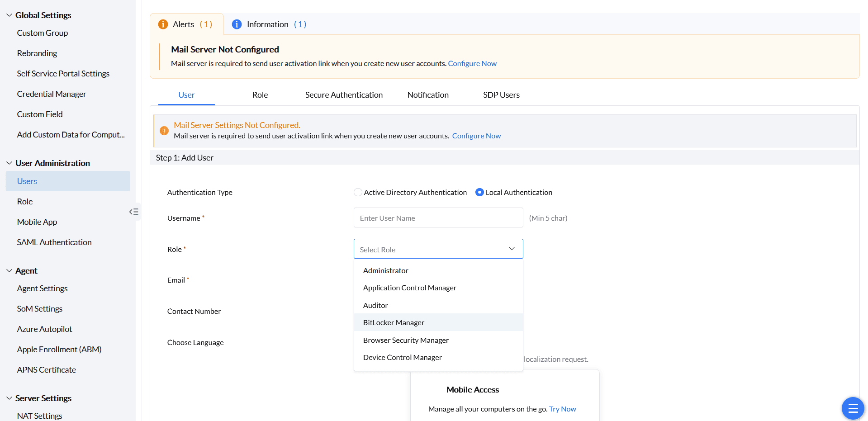868x421 pixels.
Task: Open the blue floating menu button
Action: click(x=853, y=408)
